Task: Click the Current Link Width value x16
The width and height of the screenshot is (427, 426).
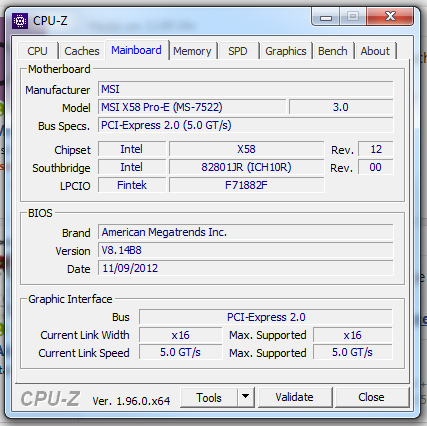Action: pos(180,335)
